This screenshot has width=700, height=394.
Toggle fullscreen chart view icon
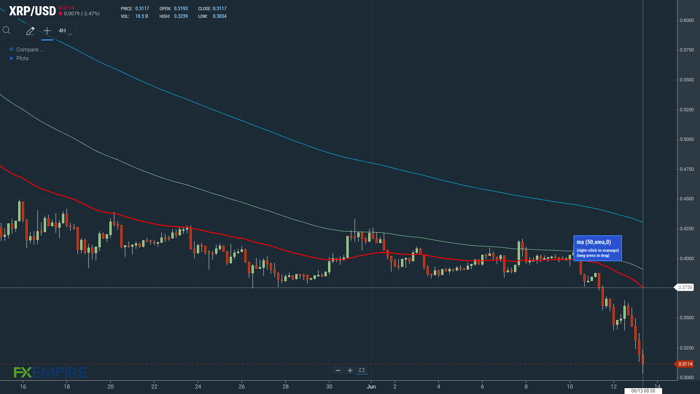pyautogui.click(x=362, y=370)
